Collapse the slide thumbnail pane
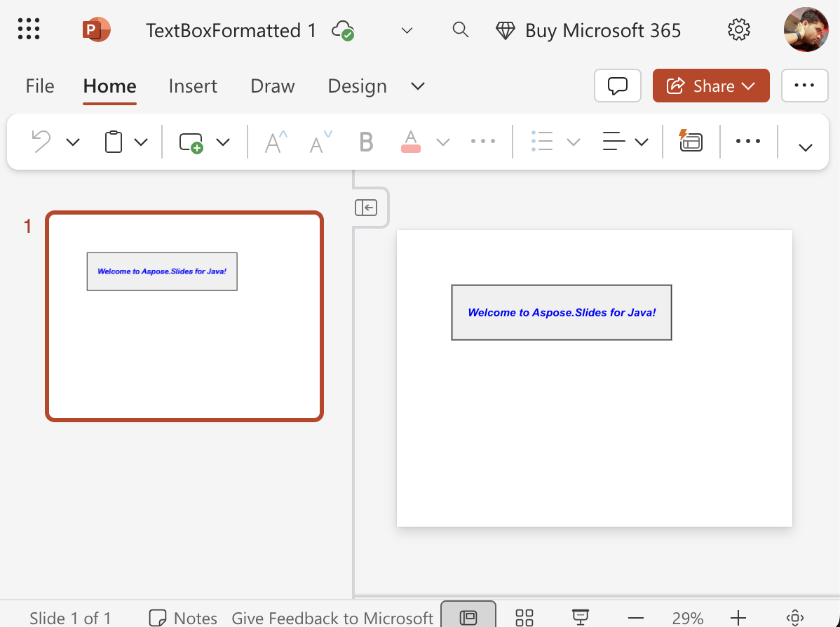The height and width of the screenshot is (627, 840). [366, 208]
